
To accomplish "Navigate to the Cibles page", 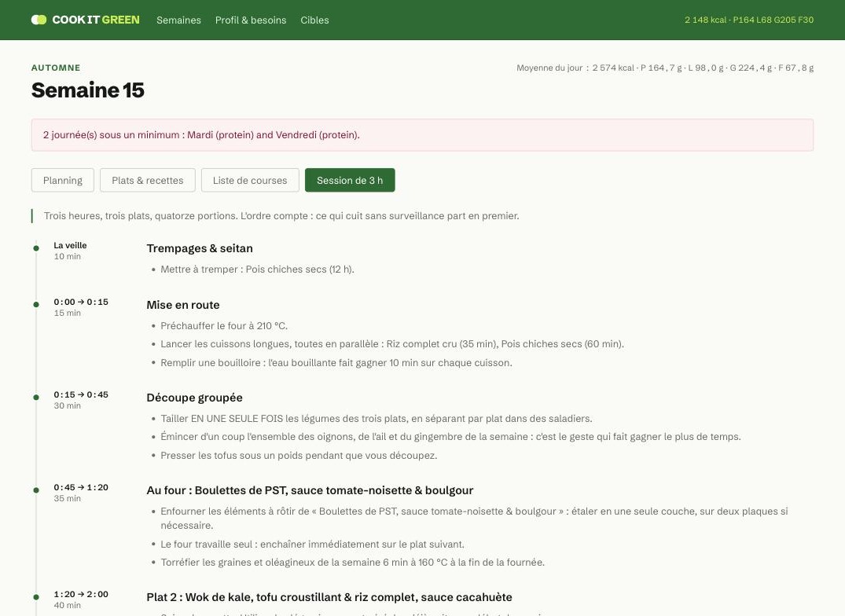I will (314, 20).
